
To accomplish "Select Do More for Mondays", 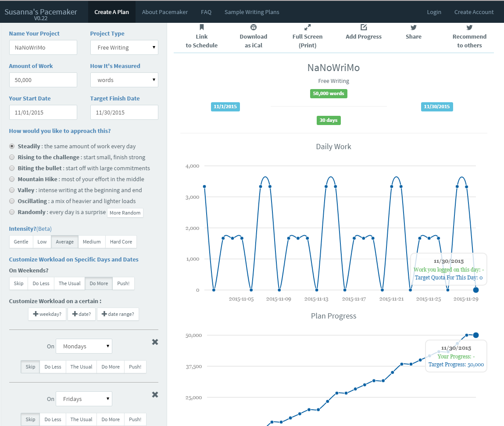I will tap(111, 367).
